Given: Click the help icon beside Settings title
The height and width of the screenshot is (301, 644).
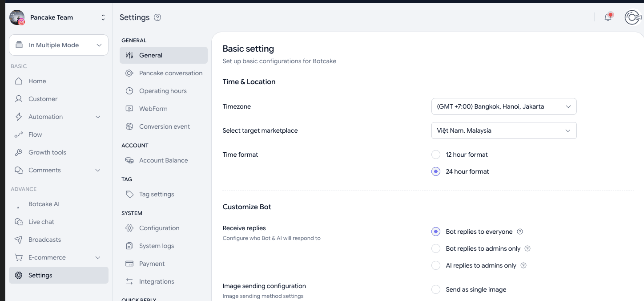Looking at the screenshot, I should tap(157, 17).
